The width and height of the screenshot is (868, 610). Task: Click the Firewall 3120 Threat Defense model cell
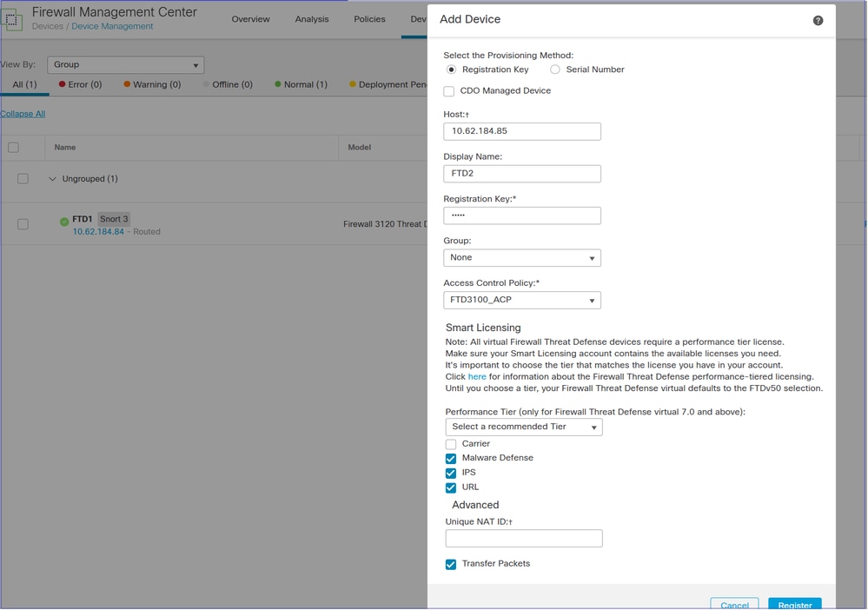(x=385, y=224)
